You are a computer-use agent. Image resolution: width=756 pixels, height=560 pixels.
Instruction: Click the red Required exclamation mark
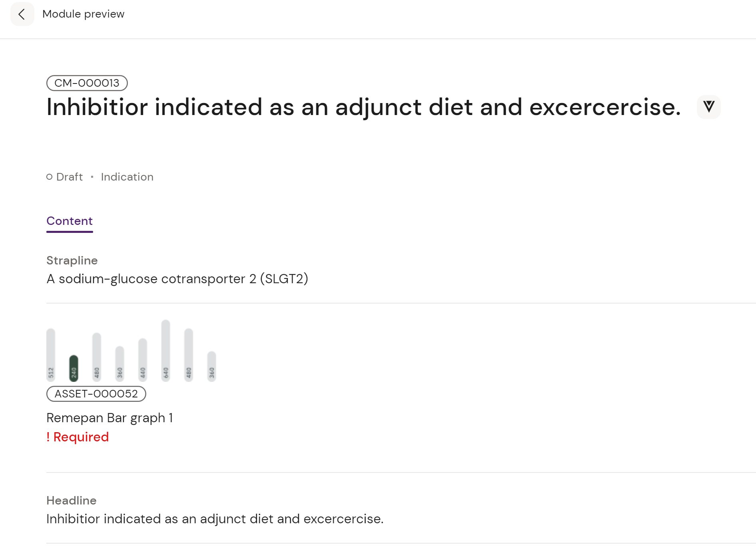(48, 437)
